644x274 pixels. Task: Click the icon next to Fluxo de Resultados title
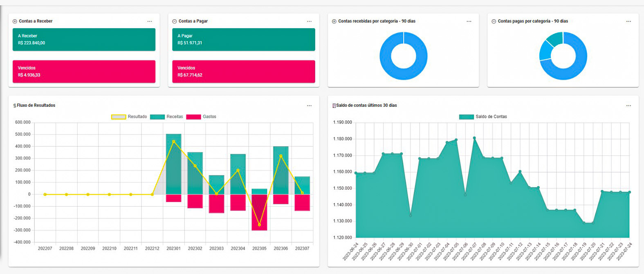15,106
